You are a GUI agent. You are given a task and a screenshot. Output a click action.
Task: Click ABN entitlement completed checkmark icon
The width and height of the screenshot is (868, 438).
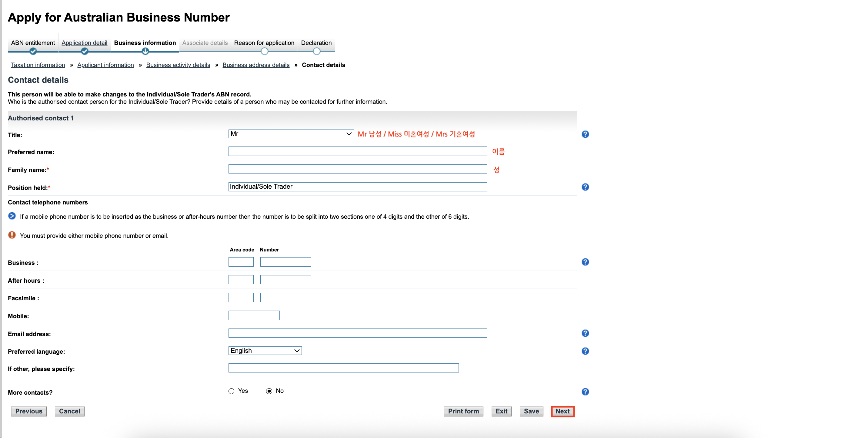point(33,51)
